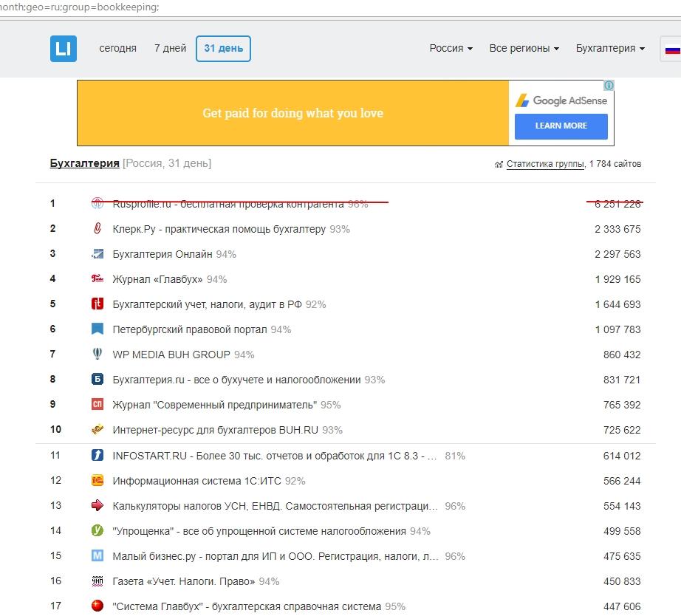Click the LI LiveInternet logo
Viewport: 681px width, 616px height.
[x=64, y=49]
